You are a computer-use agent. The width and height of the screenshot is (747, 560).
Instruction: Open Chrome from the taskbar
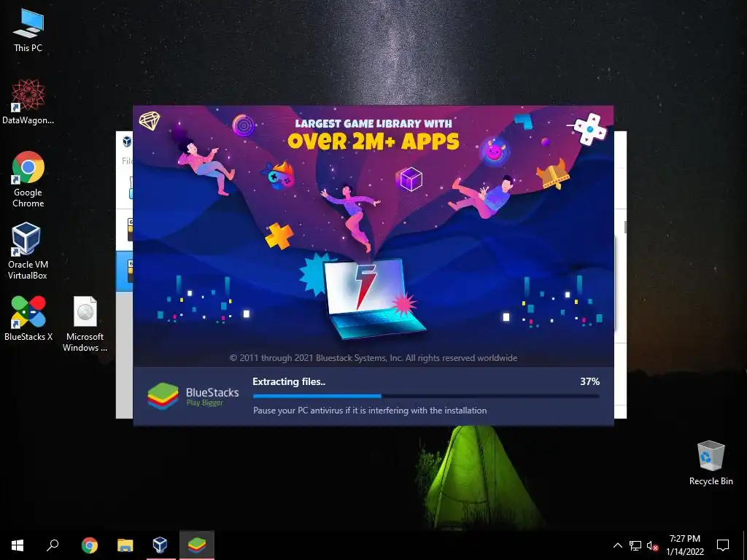point(89,545)
